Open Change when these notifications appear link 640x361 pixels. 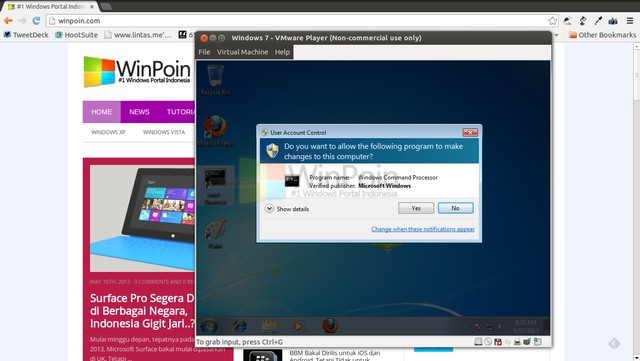[x=423, y=229]
